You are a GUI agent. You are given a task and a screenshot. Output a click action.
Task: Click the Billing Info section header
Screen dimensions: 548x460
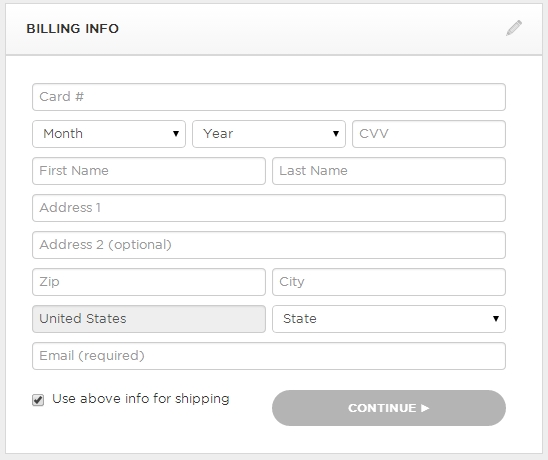pos(274,29)
